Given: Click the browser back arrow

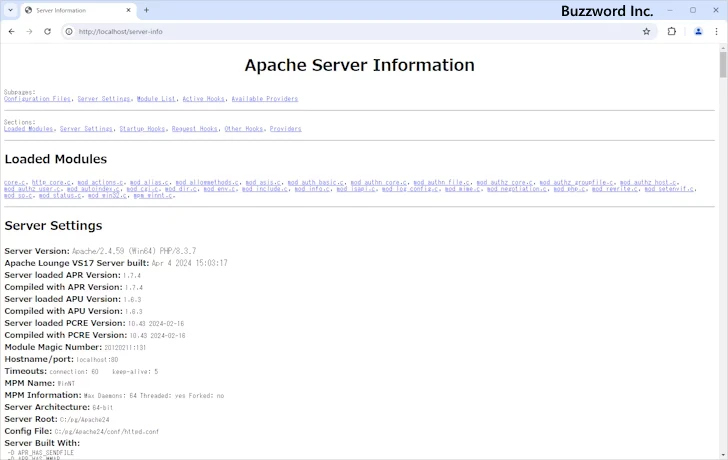Looking at the screenshot, I should (x=12, y=32).
